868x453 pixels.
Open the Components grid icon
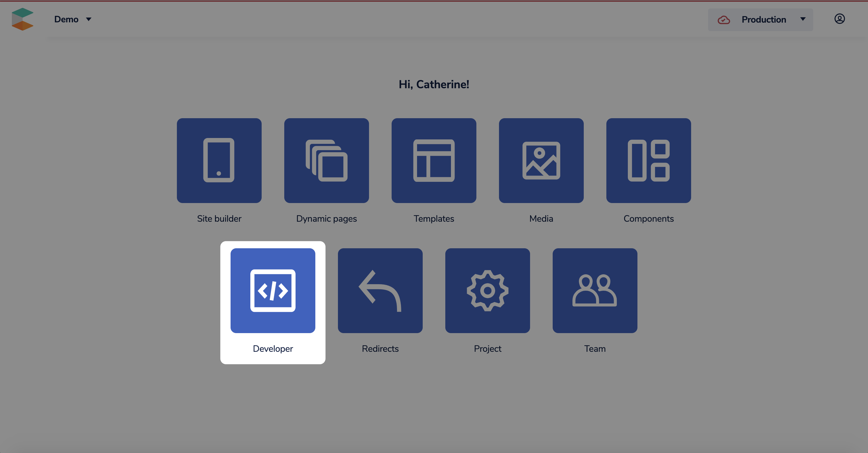tap(648, 160)
